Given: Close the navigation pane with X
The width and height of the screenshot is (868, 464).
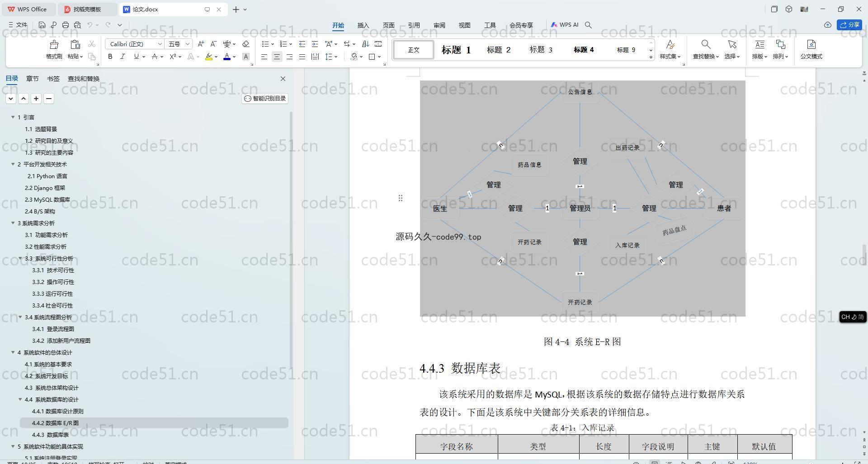Looking at the screenshot, I should click(x=283, y=79).
